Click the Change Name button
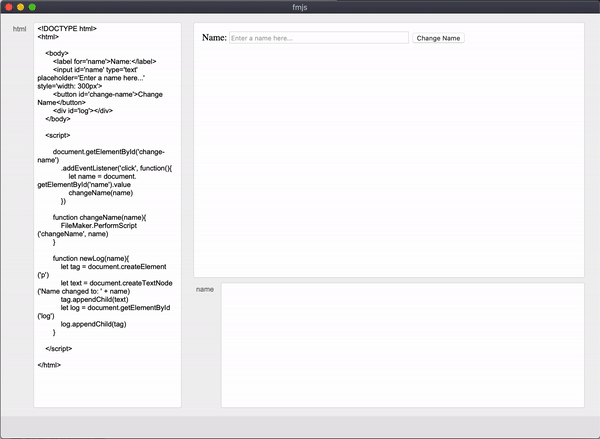Screen dimensions: 600x439 pyautogui.click(x=438, y=38)
